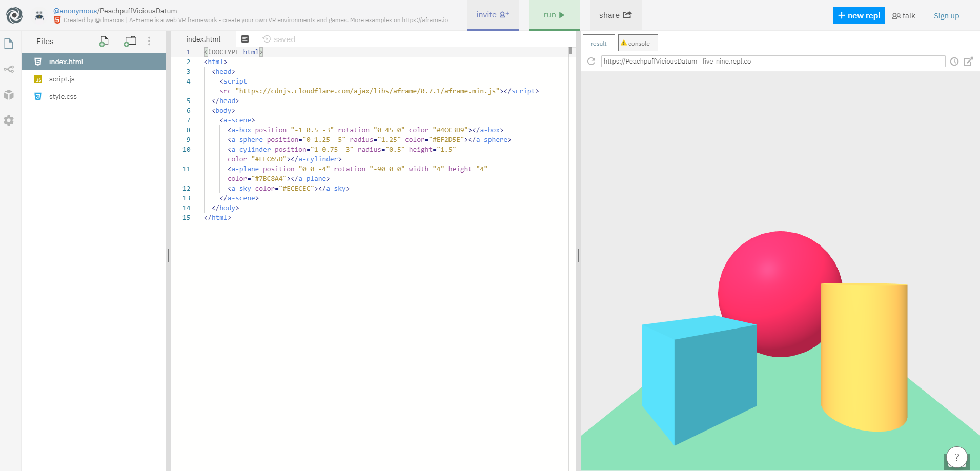Click the HTML5 badge icon under the repl title
The image size is (980, 471).
click(x=57, y=20)
